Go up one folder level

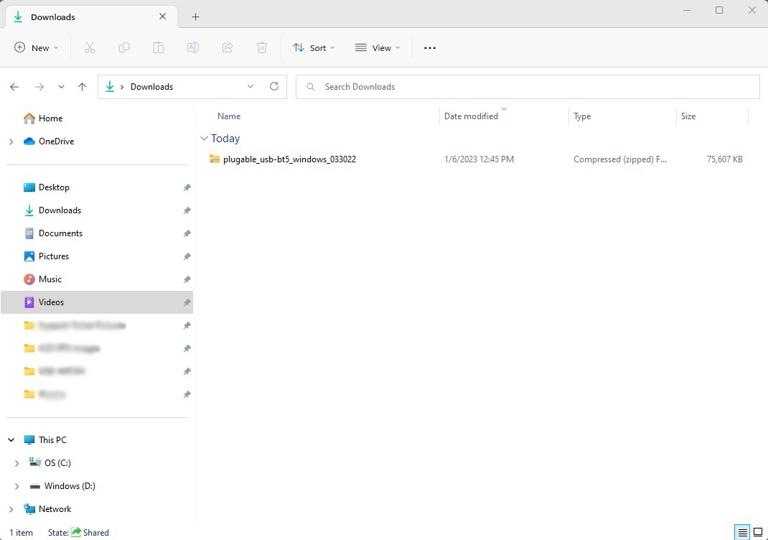point(82,87)
